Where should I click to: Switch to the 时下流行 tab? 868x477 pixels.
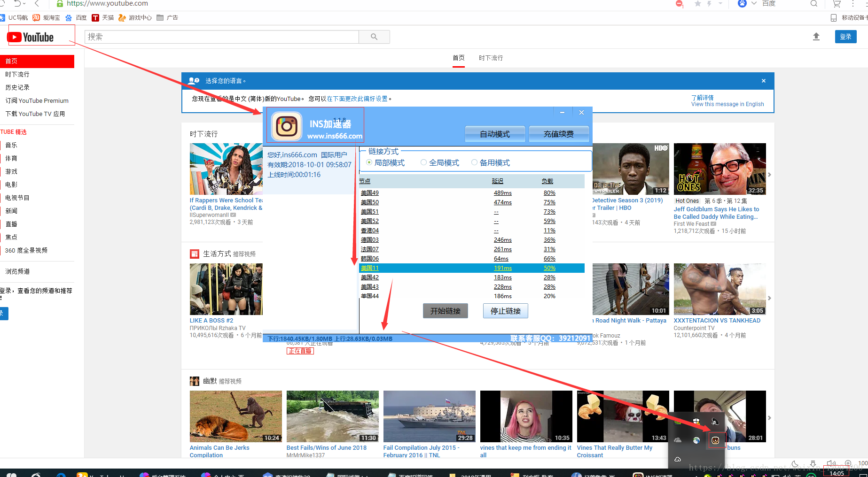[491, 58]
